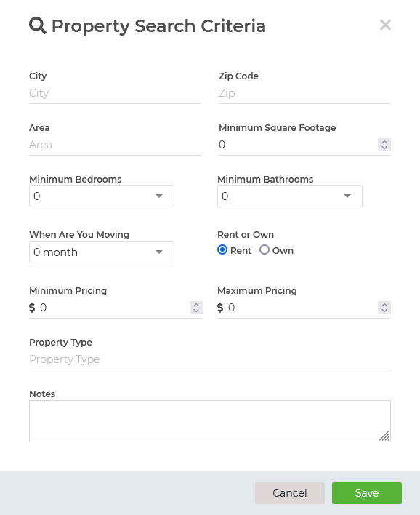Viewport: 420px width, 515px height.
Task: Focus the Zip Code input field
Action: (x=304, y=93)
